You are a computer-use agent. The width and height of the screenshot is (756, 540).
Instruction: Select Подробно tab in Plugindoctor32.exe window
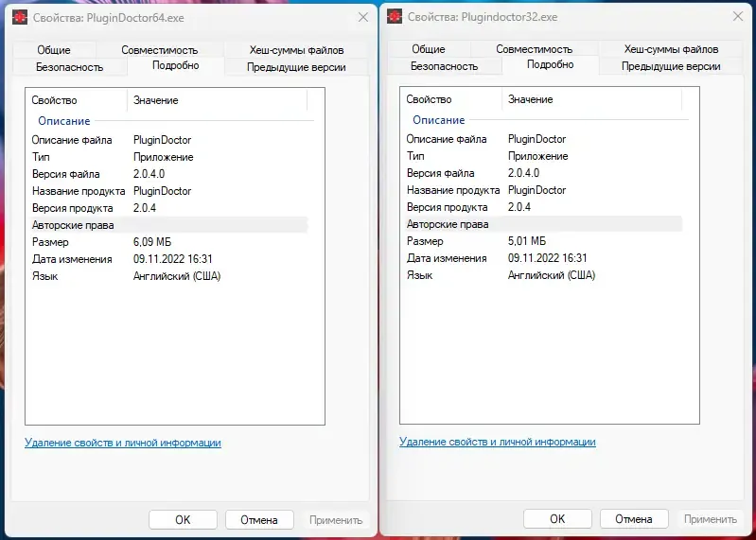point(550,64)
